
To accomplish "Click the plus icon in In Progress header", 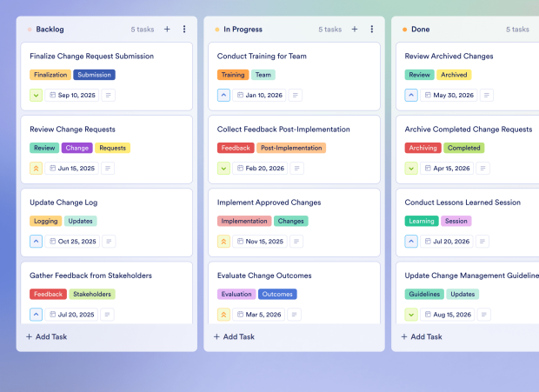I will (355, 29).
